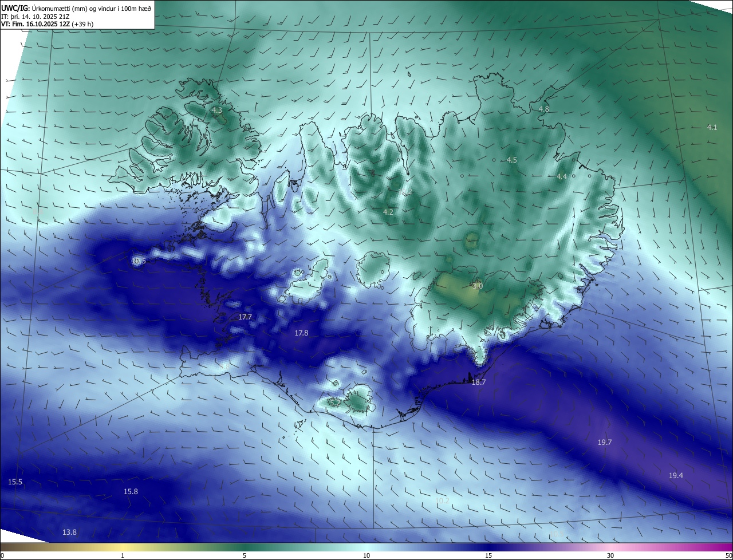733x560 pixels.
Task: Click the legend tick label 1
Action: tap(123, 555)
